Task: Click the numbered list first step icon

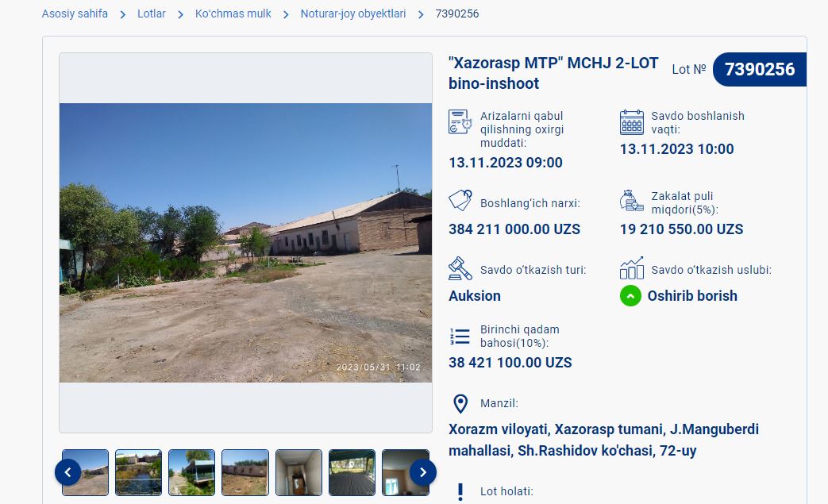Action: pos(460,337)
